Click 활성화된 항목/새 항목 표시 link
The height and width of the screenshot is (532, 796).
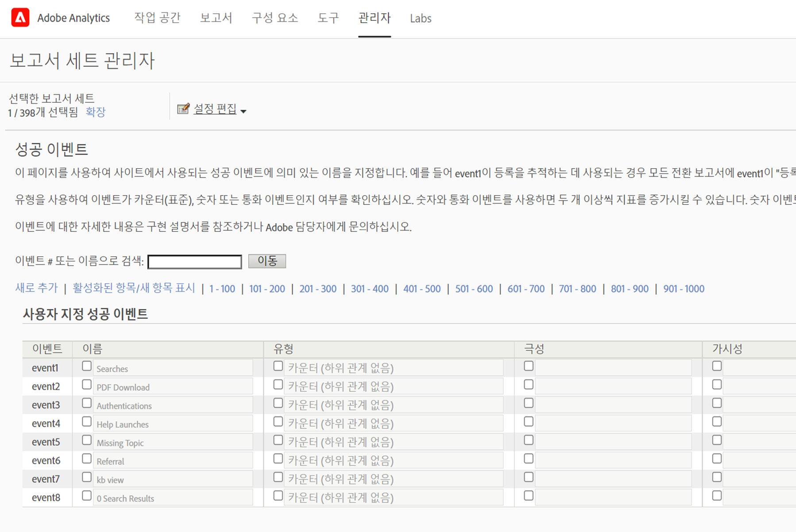(134, 288)
